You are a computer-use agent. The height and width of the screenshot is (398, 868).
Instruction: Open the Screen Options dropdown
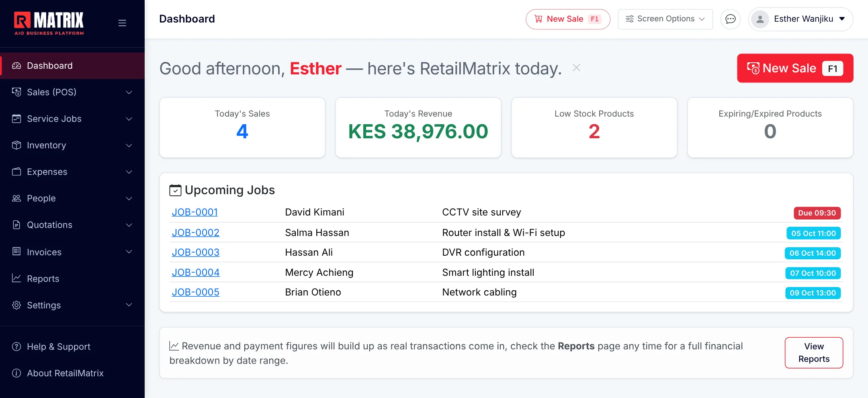click(x=665, y=19)
